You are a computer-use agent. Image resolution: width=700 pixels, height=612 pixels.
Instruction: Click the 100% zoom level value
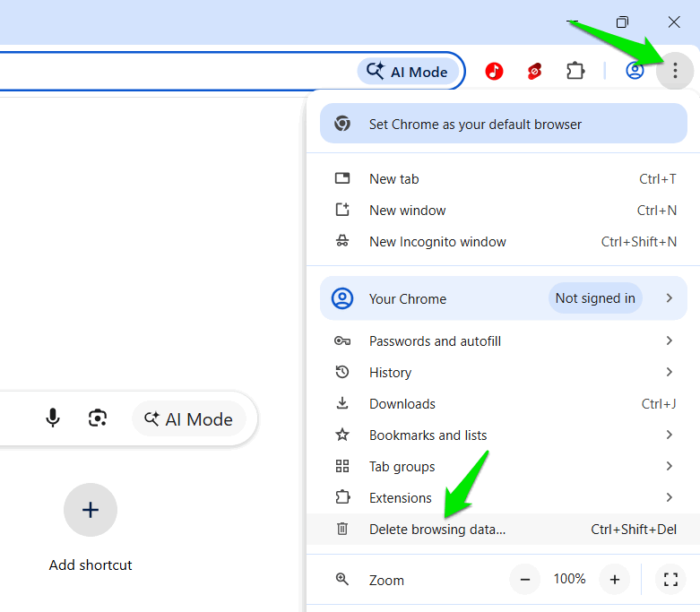(569, 579)
